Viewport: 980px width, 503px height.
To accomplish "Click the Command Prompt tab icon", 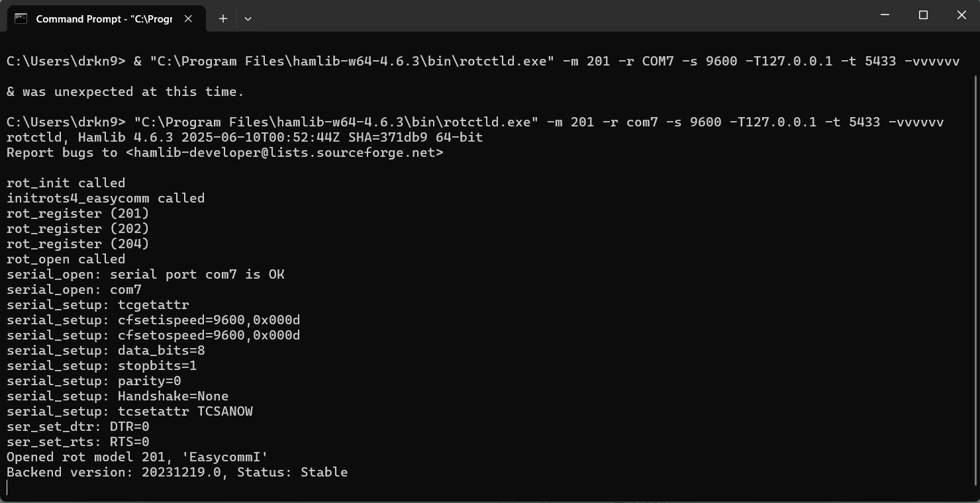I will click(21, 19).
